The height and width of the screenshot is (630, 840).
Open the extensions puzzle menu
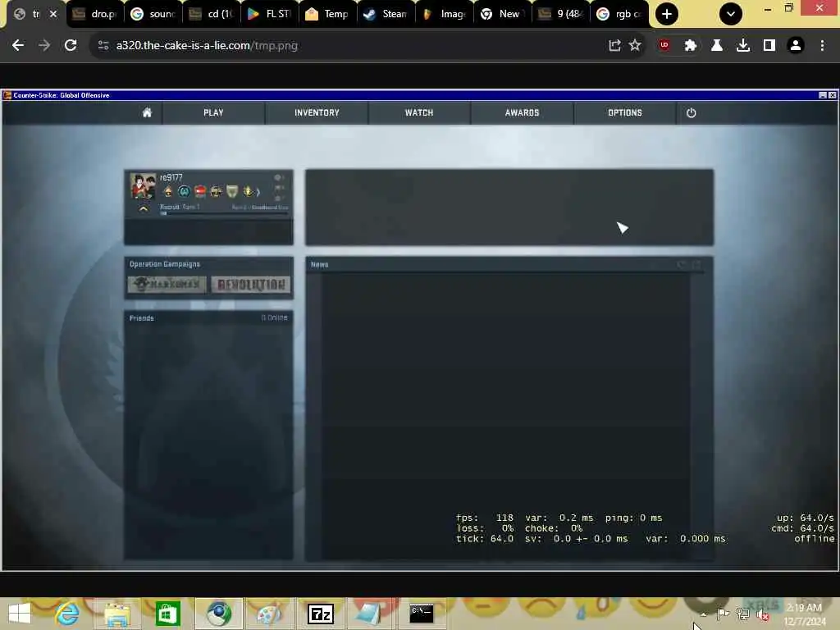pyautogui.click(x=691, y=46)
